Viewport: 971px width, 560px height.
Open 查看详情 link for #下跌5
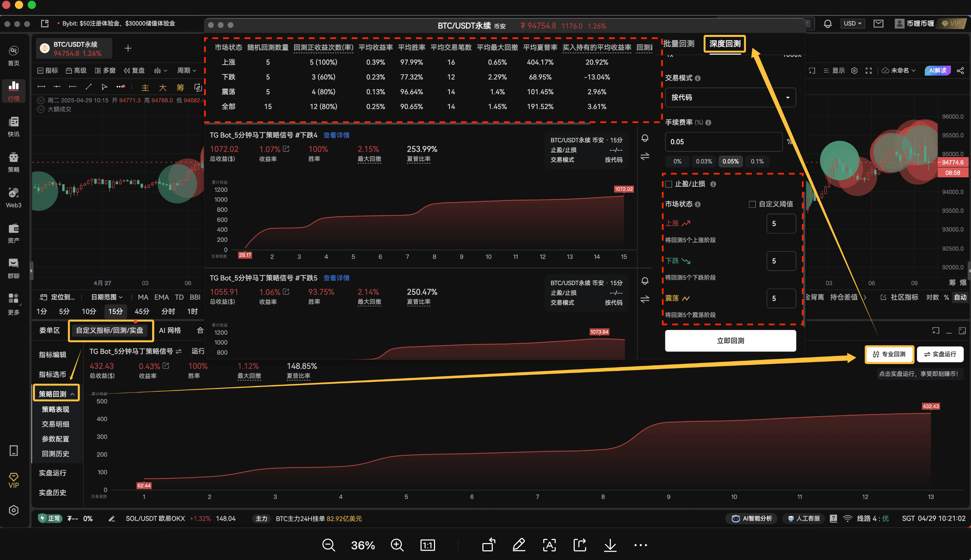click(x=336, y=278)
